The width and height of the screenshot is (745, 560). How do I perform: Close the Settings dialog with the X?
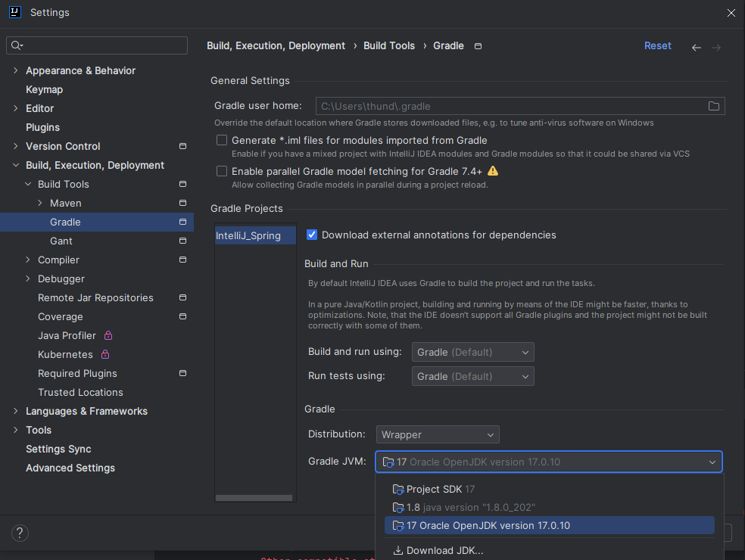click(731, 13)
